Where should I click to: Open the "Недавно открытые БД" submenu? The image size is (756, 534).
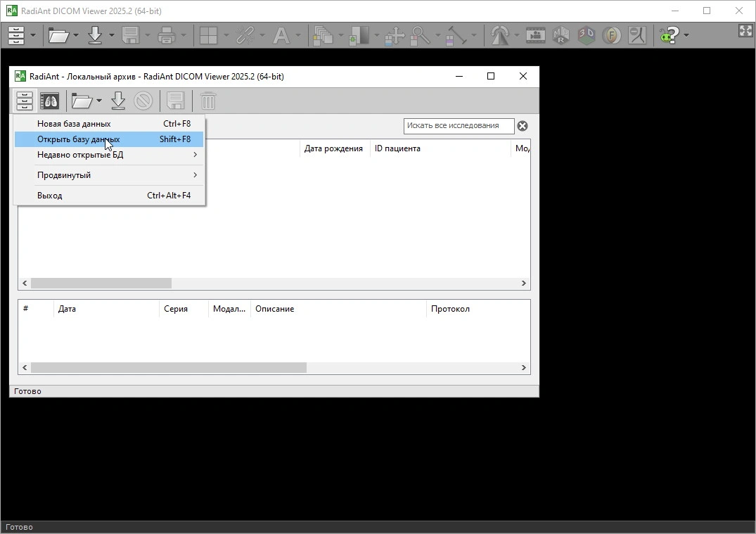coord(109,155)
